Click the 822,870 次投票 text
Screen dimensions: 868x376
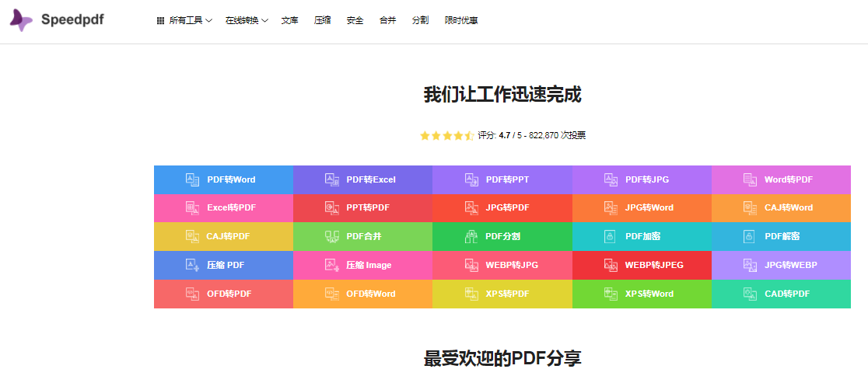[558, 135]
